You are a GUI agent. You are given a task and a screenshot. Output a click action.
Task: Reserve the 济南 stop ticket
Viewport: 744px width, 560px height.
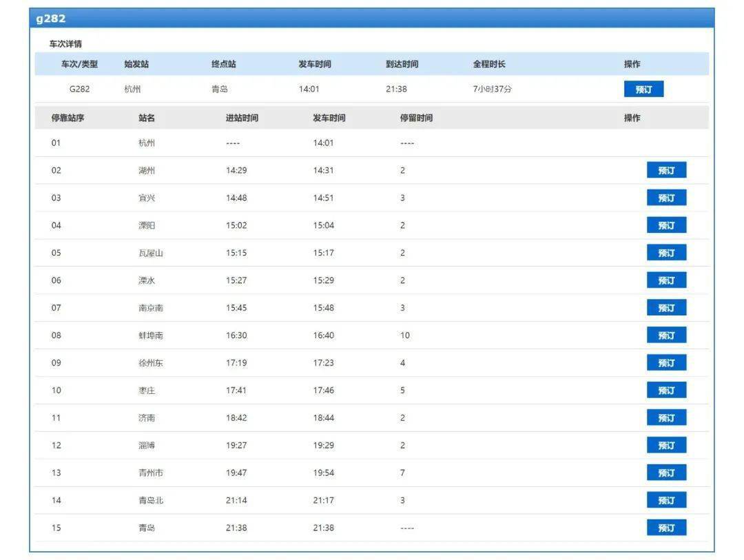pos(666,418)
